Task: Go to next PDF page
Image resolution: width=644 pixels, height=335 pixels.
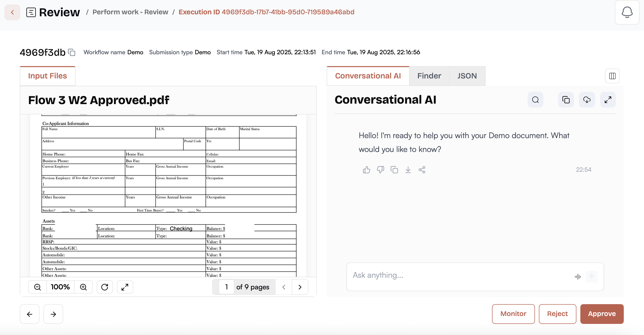Action: click(300, 287)
